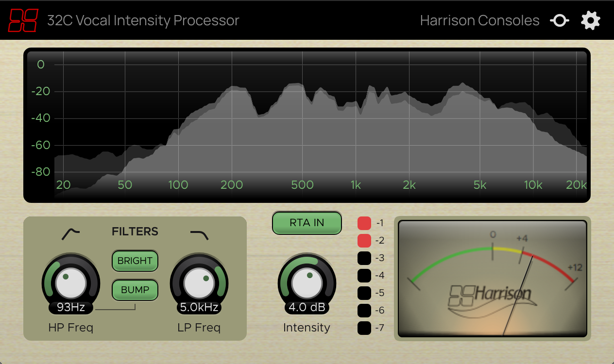
Task: Click the HP Freq knob
Action: (x=71, y=283)
